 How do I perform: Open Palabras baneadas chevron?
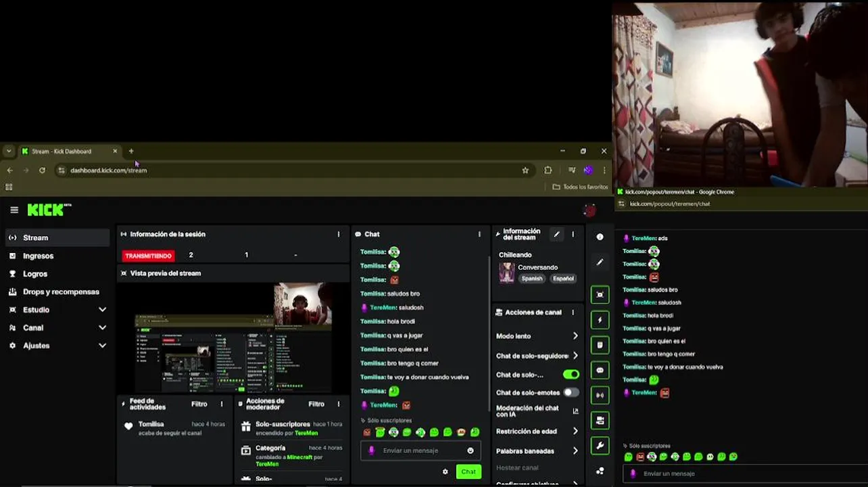click(x=575, y=450)
